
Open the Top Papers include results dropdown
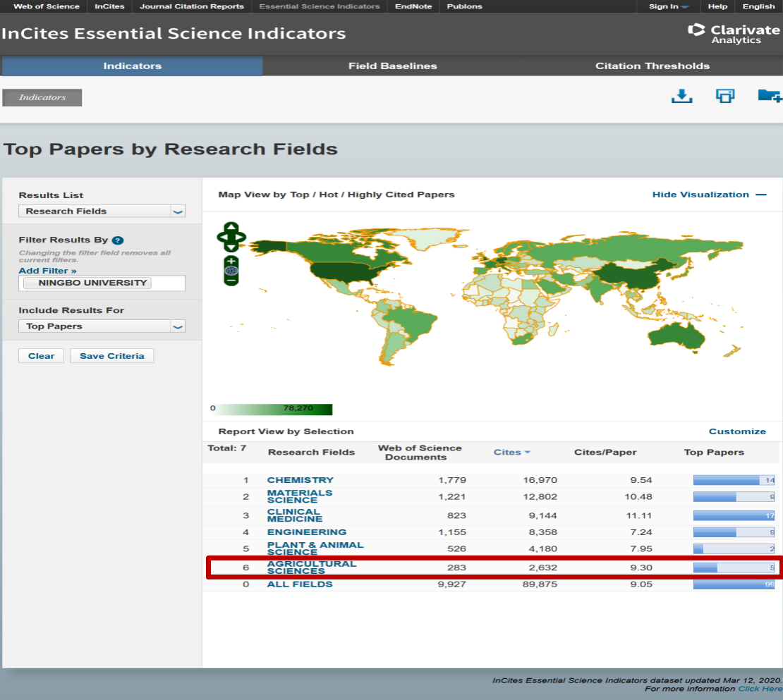[x=102, y=326]
